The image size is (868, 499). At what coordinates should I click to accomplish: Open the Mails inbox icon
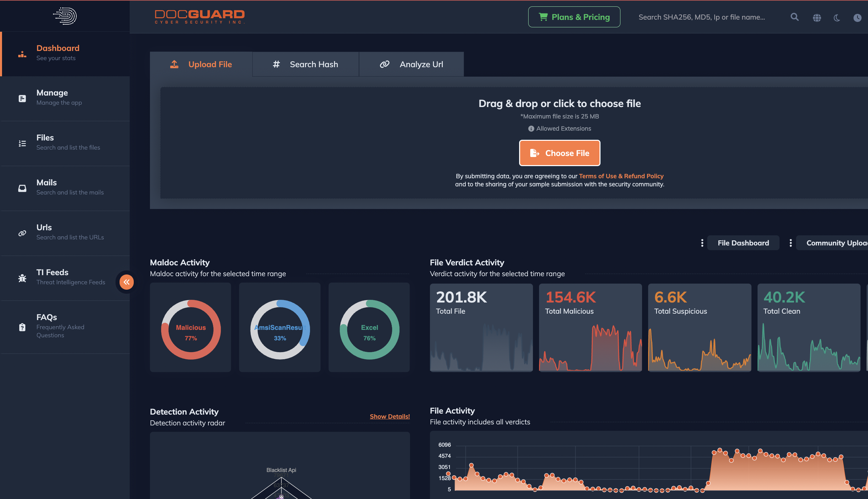click(x=22, y=188)
